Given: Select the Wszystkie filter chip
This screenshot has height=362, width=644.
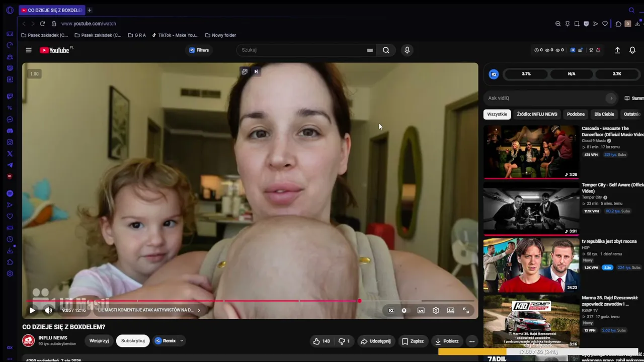Looking at the screenshot, I should point(497,114).
